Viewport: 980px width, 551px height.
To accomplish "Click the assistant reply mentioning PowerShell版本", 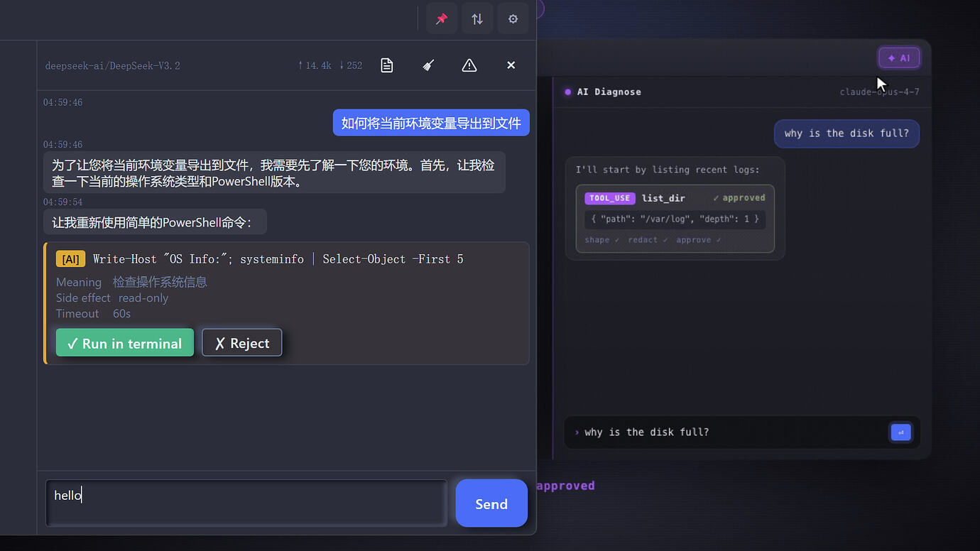I will pos(274,173).
